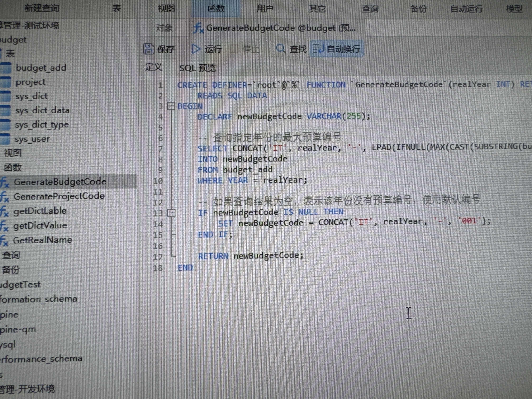Select the sys_user table in tree
The width and height of the screenshot is (532, 399).
pos(32,139)
